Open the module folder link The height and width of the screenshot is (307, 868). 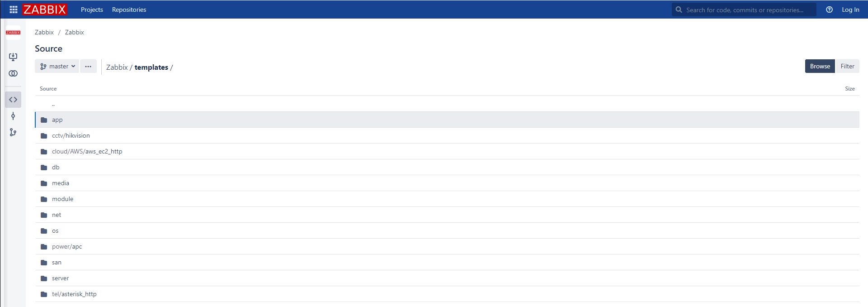point(62,199)
